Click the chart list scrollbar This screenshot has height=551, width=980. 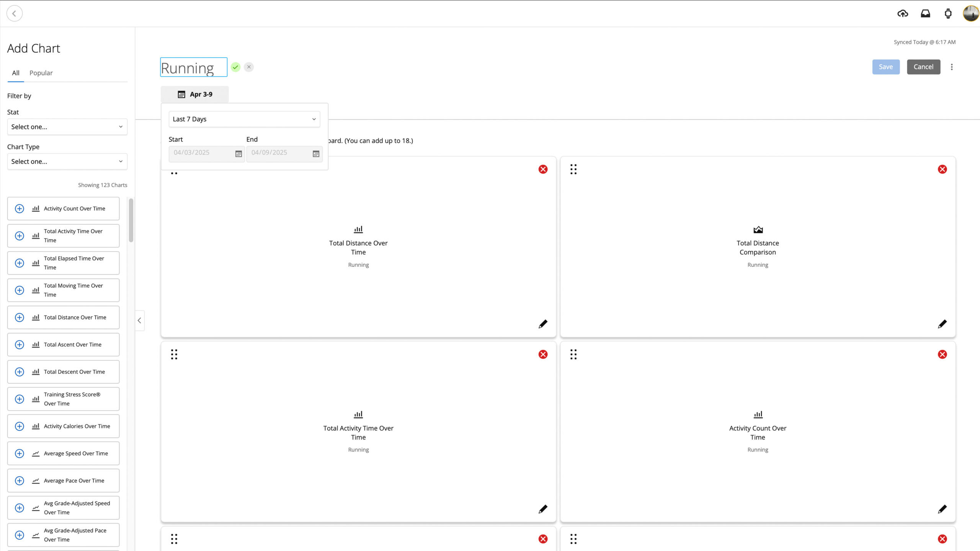tap(131, 220)
